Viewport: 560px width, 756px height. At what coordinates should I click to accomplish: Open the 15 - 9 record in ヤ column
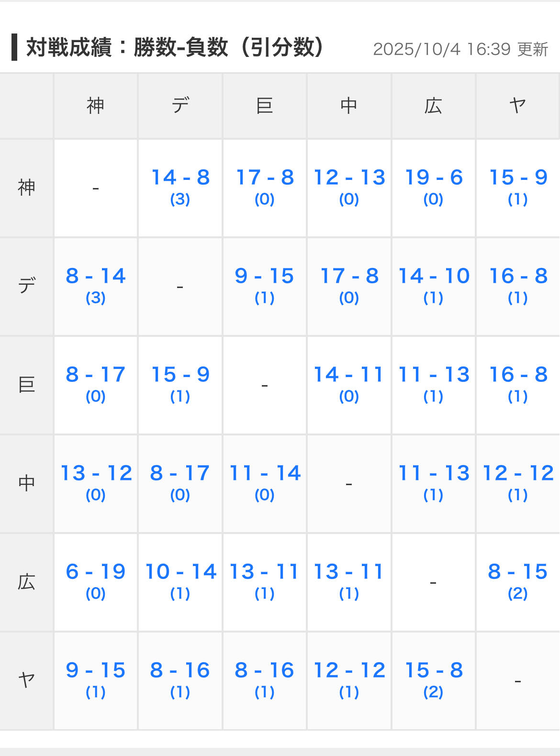pos(518,178)
